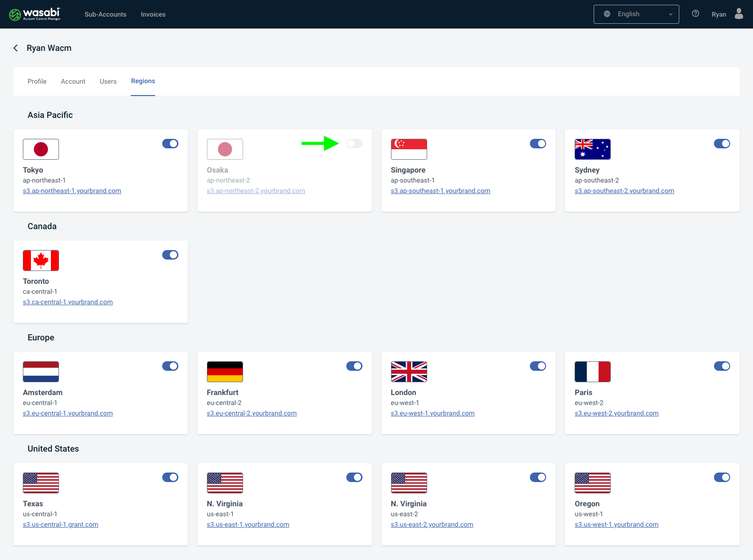This screenshot has height=560, width=753.
Task: Switch to the Profile tab
Action: [x=37, y=81]
